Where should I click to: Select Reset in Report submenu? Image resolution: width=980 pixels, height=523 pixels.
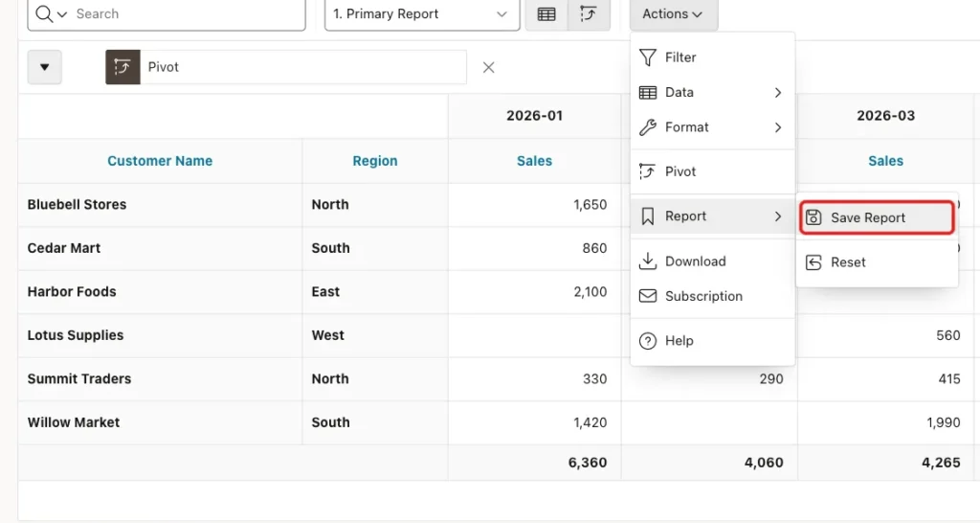point(877,262)
